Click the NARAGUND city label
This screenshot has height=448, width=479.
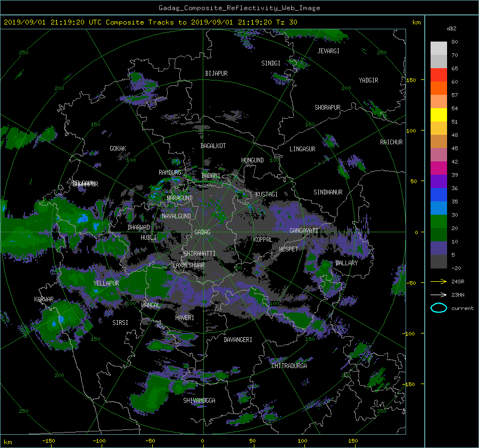coord(180,198)
